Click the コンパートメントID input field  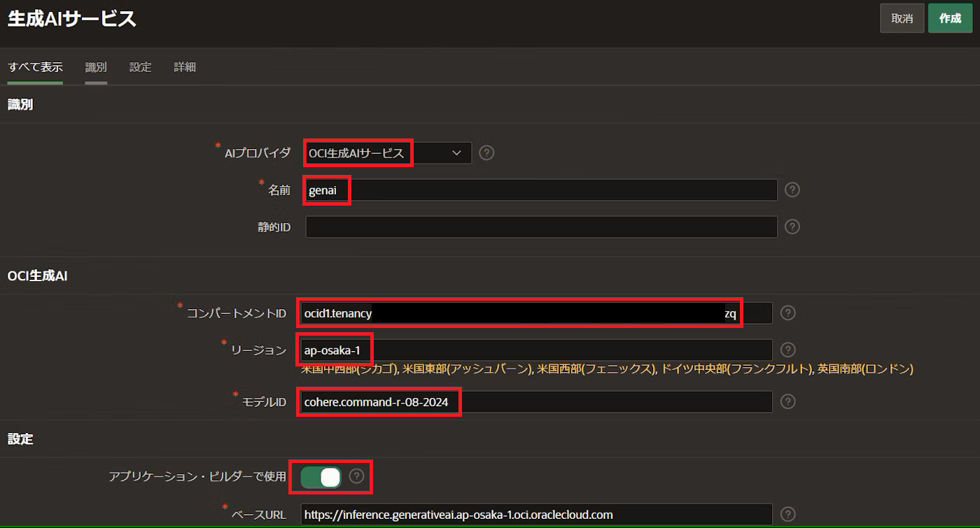point(536,313)
